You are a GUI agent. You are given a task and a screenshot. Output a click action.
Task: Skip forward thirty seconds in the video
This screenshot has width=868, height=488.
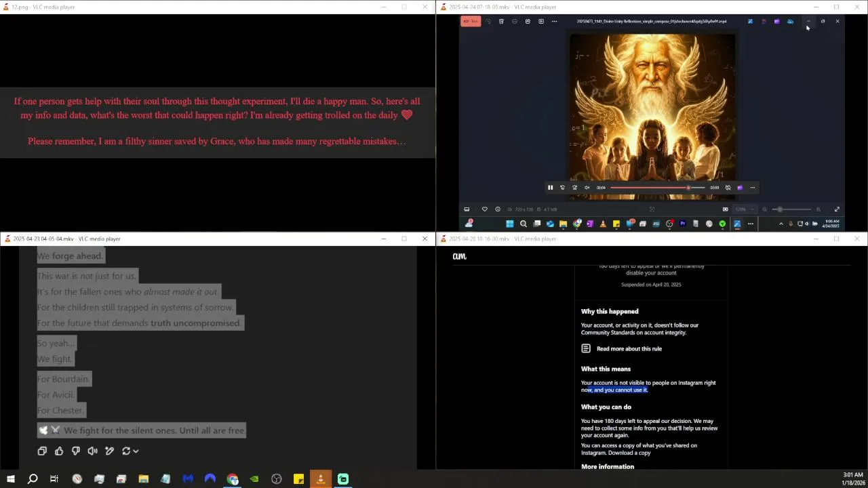pyautogui.click(x=574, y=188)
